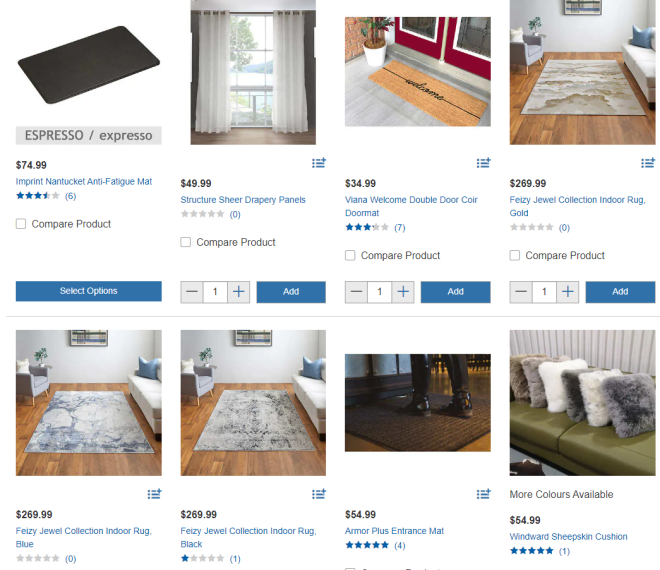Viewport: 660px width, 570px height.
Task: Click add-to-list icon for Feizy Blue Rug
Action: [154, 494]
